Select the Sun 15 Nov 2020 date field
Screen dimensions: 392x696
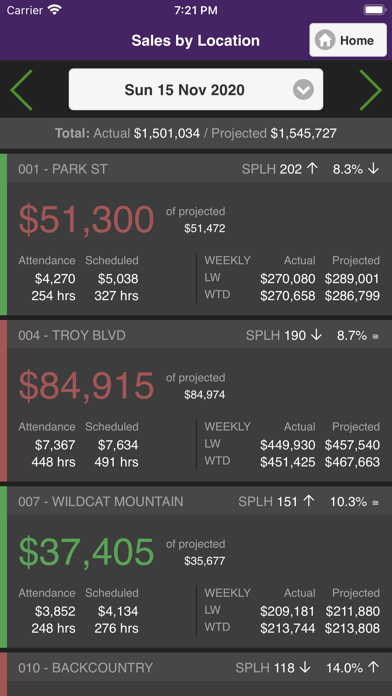pyautogui.click(x=196, y=89)
